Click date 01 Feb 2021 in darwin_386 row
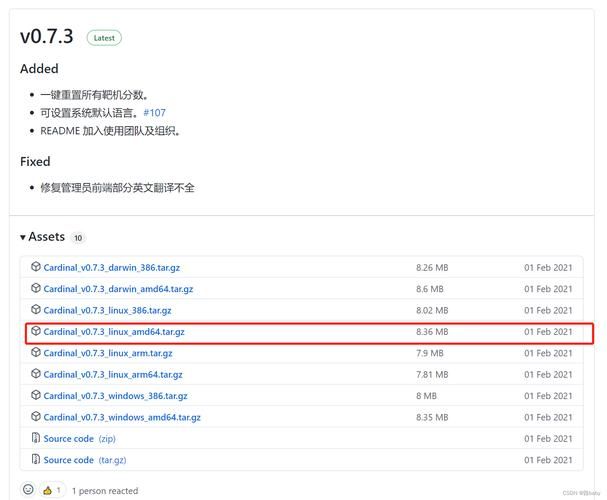Screen dimensions: 607x500 coord(548,268)
